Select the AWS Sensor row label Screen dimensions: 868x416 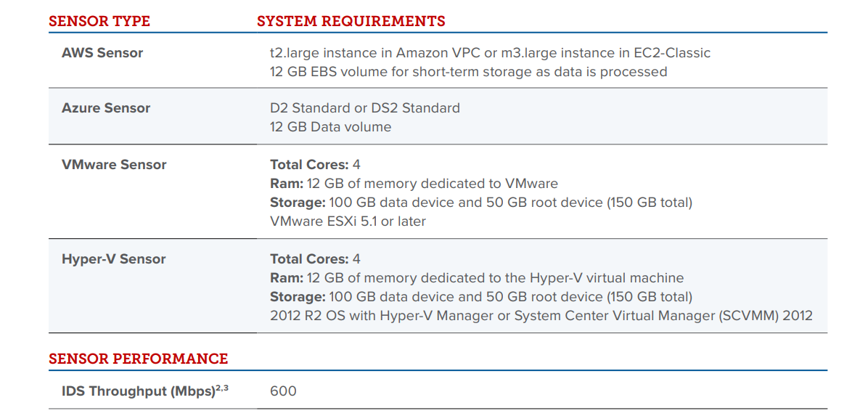point(102,53)
